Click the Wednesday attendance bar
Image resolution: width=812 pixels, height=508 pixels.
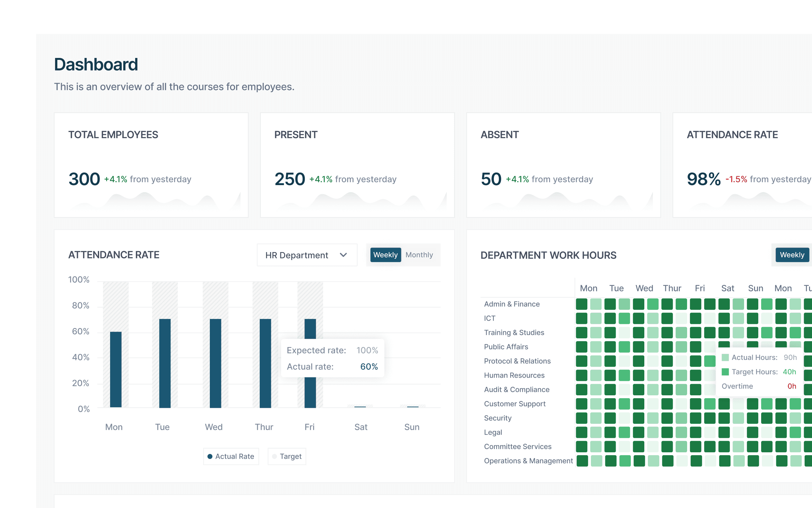[x=215, y=363]
